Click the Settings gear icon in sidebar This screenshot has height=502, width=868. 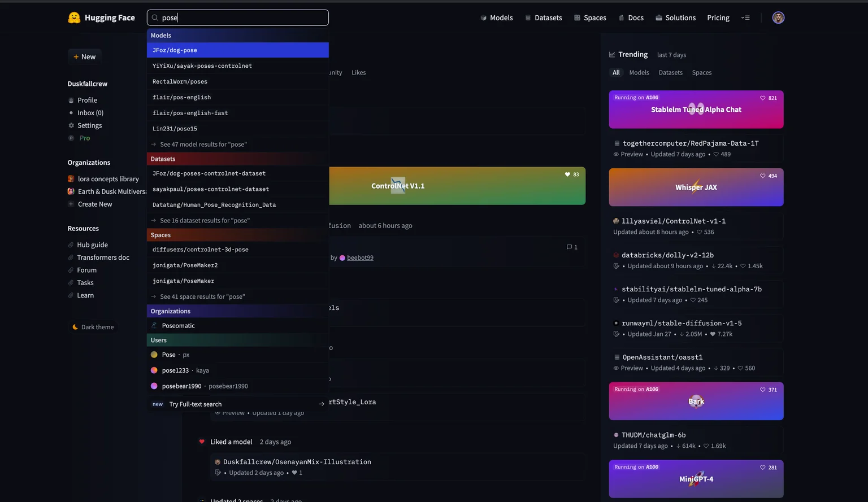point(71,125)
